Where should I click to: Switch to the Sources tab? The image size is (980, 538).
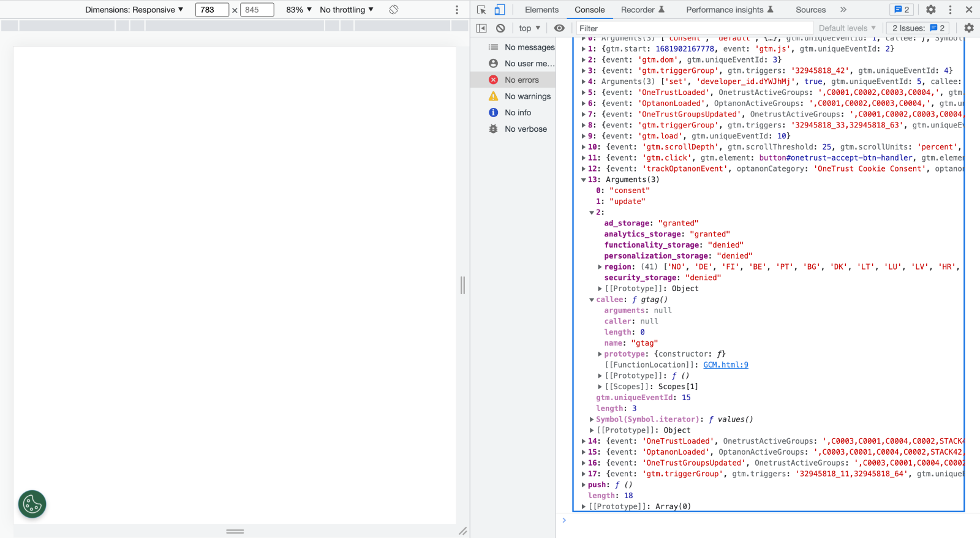pyautogui.click(x=810, y=10)
